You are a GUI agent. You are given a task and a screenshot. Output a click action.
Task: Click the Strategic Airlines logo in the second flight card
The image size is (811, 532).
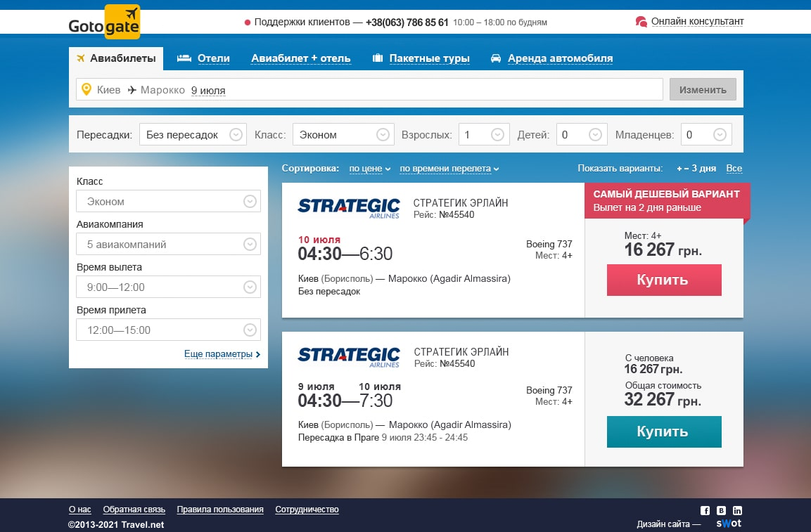point(349,357)
